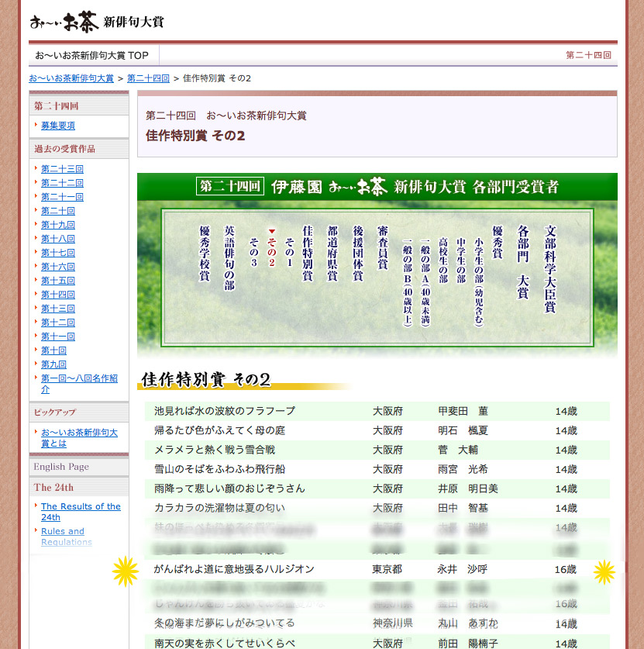Select 一般の部A(40歳未満) in the banner
This screenshot has height=649, width=644.
coord(425,283)
